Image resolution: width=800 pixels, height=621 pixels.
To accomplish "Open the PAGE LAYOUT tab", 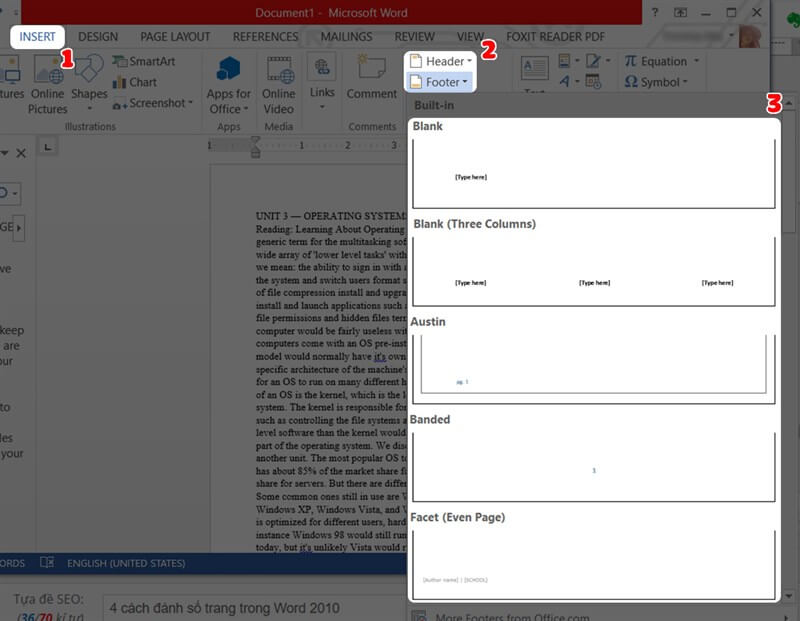I will coord(175,37).
